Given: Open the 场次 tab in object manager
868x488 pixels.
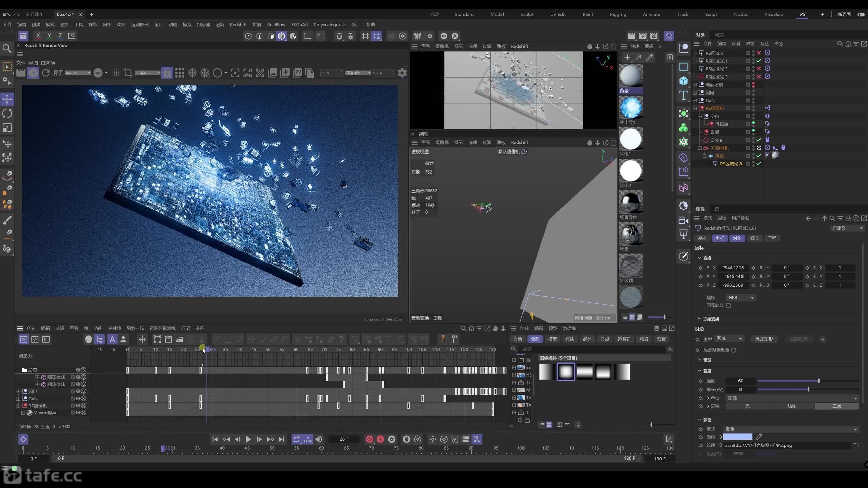Looking at the screenshot, I should 719,35.
